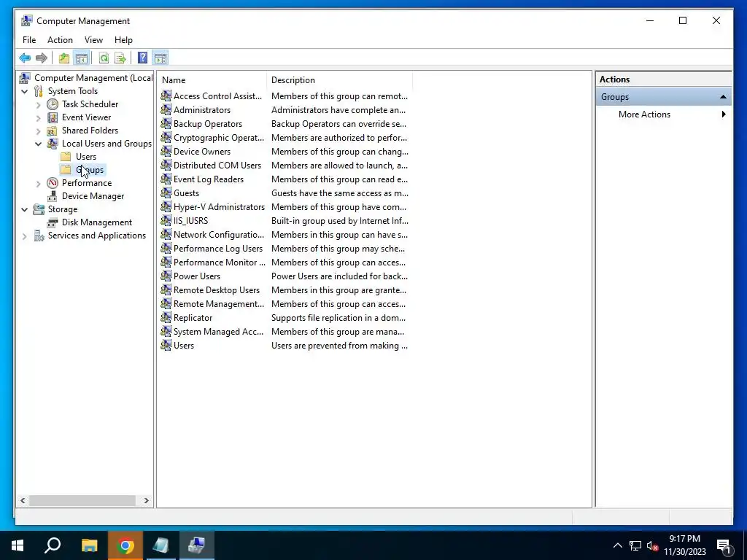Open File Explorer from taskbar
This screenshot has height=560, width=747.
coord(89,545)
